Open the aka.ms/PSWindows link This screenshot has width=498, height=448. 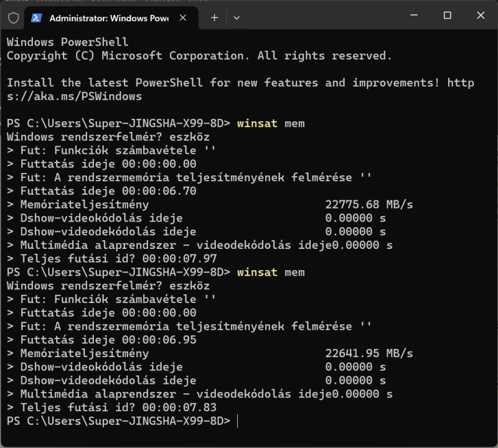(240, 90)
